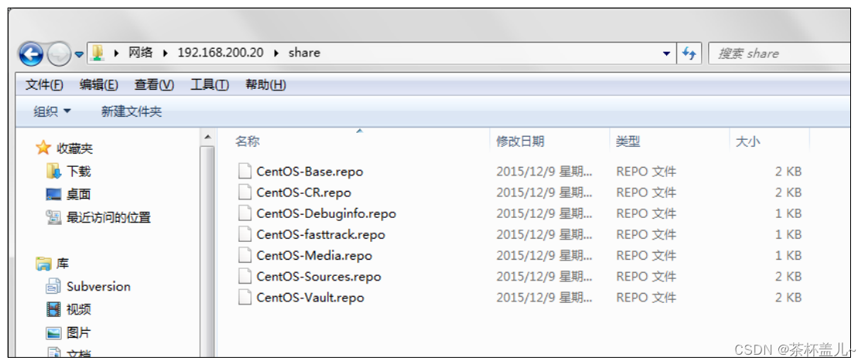Screen dimensions: 868x364
Task: Click the CentOS-Sources.repo file icon
Action: point(245,276)
